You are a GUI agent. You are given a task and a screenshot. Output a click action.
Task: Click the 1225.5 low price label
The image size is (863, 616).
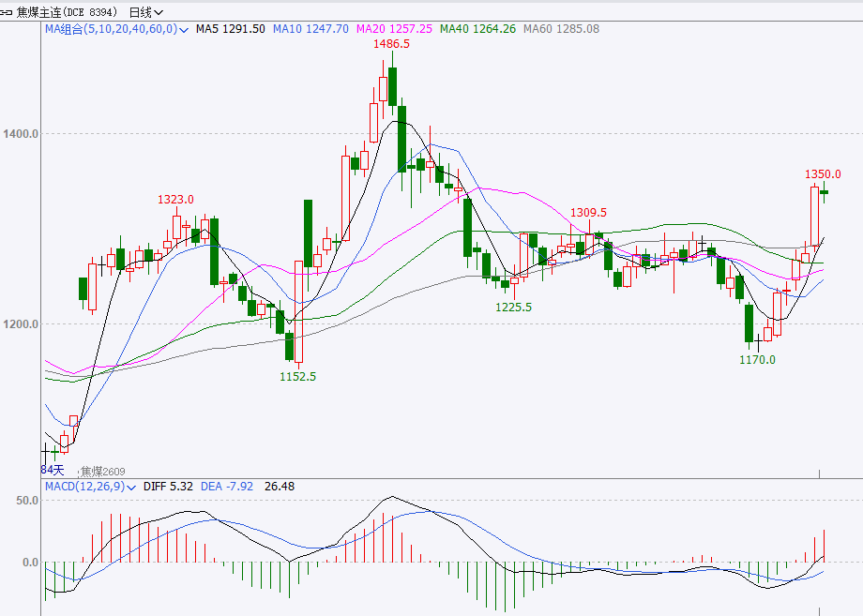coord(513,307)
